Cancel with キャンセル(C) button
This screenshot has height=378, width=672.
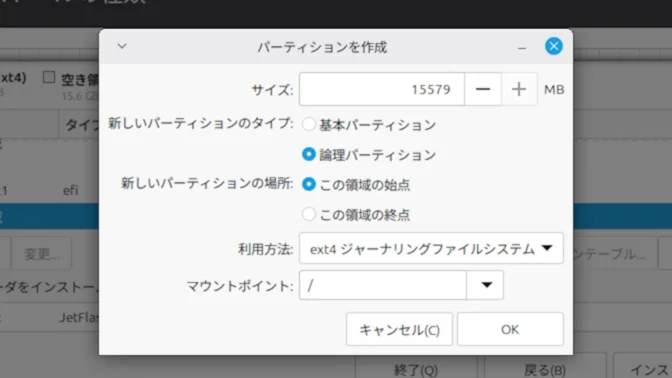399,329
